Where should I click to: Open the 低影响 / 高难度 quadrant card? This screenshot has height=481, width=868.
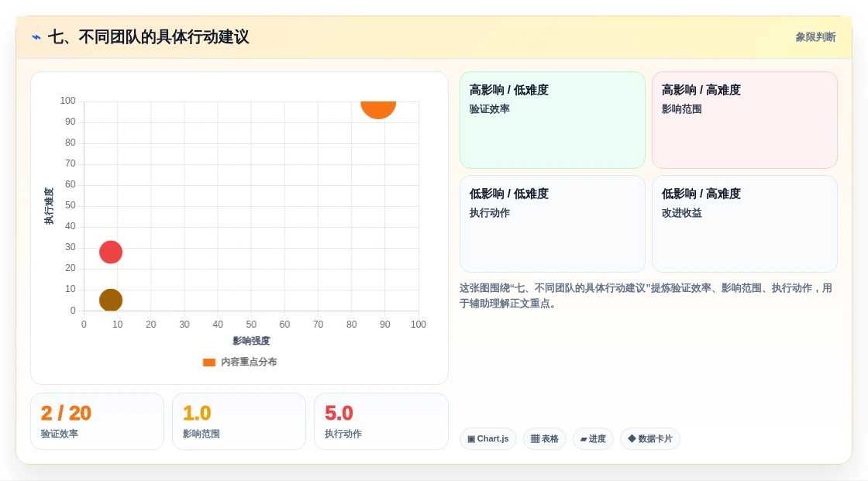[745, 224]
